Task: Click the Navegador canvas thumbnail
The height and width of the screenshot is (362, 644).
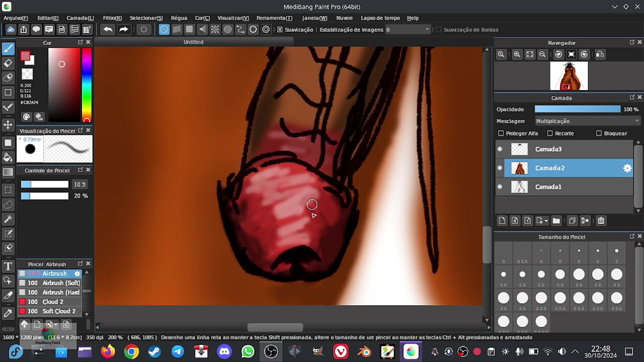Action: pos(569,76)
